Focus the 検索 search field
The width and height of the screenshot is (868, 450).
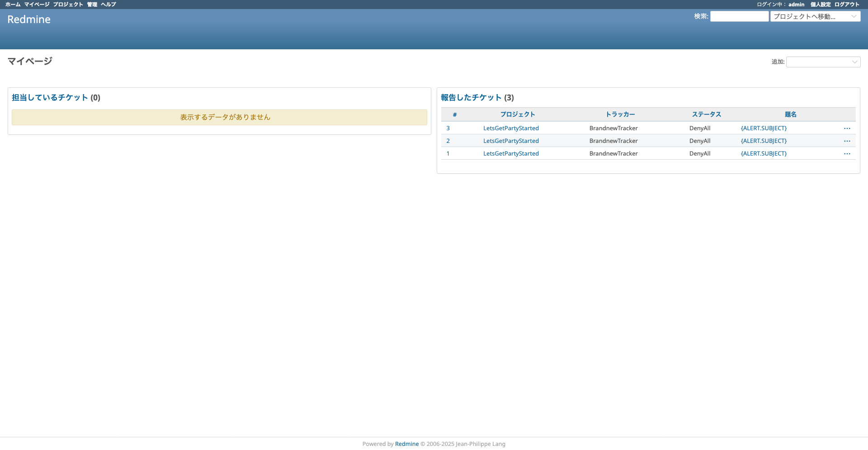click(739, 16)
